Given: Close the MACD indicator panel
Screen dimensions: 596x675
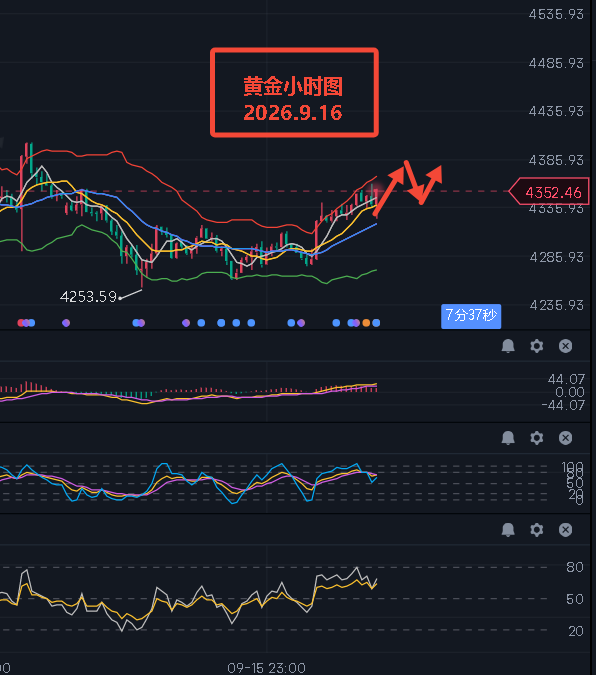Looking at the screenshot, I should point(565,346).
